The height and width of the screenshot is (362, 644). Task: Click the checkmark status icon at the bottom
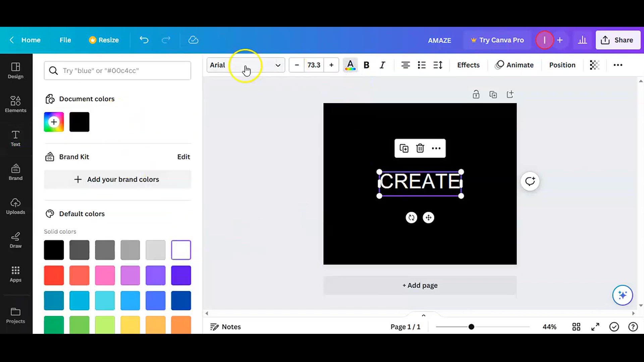(614, 327)
